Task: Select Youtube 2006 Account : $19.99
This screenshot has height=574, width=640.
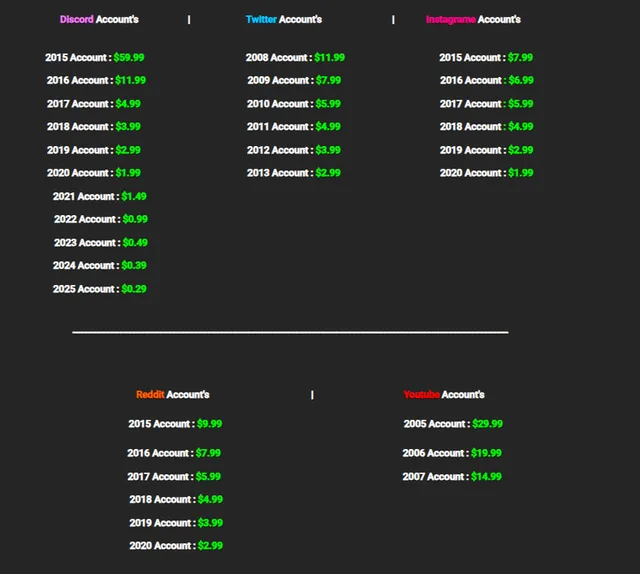Action: tap(452, 453)
